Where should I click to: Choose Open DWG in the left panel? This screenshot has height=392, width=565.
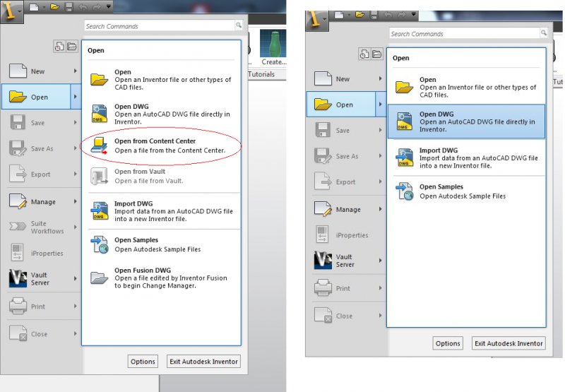(162, 114)
